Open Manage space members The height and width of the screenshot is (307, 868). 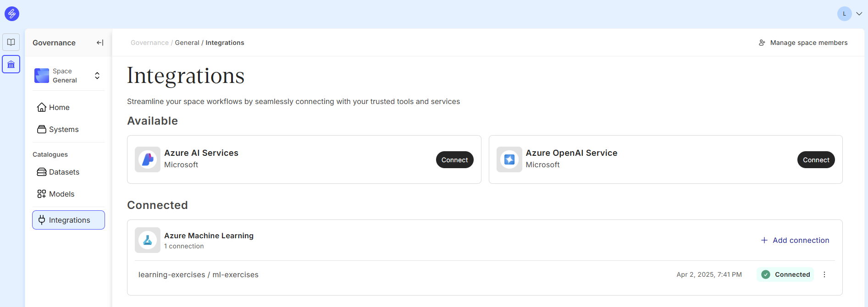(803, 43)
